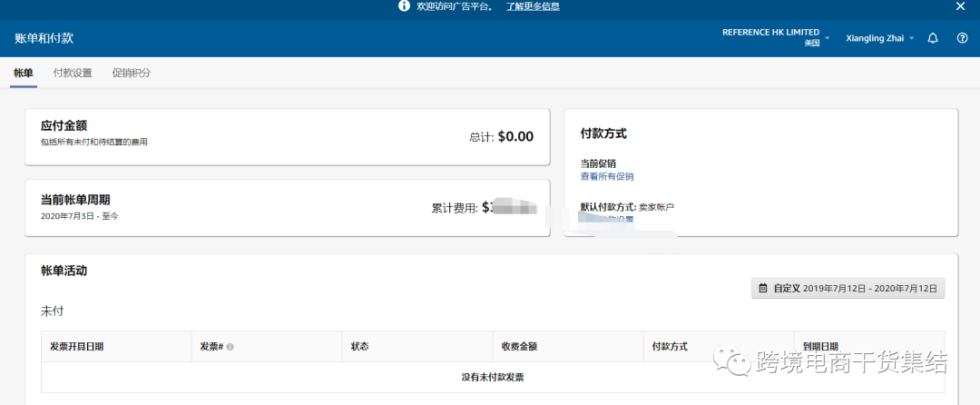Click the 账单和付款 page title
The width and height of the screenshot is (980, 405).
44,38
